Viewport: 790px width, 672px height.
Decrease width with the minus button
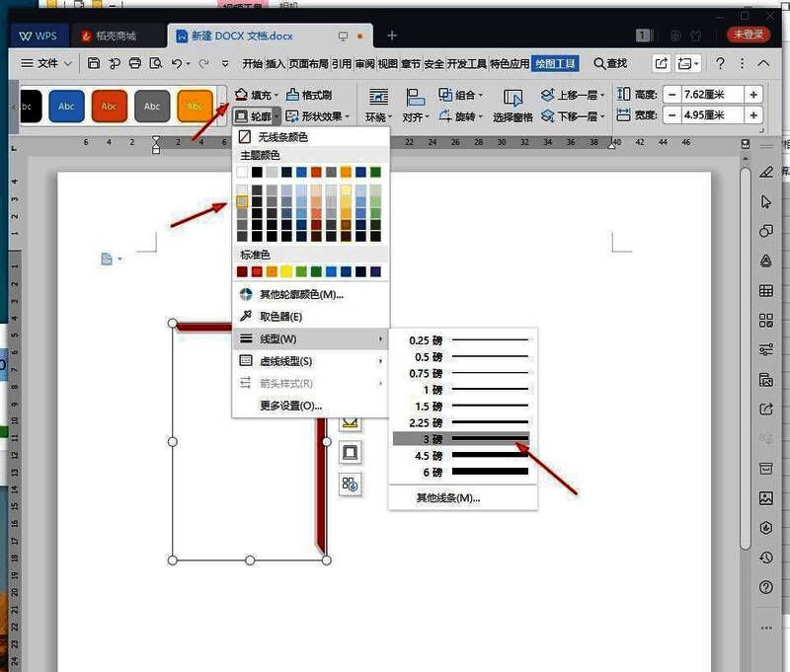[672, 115]
